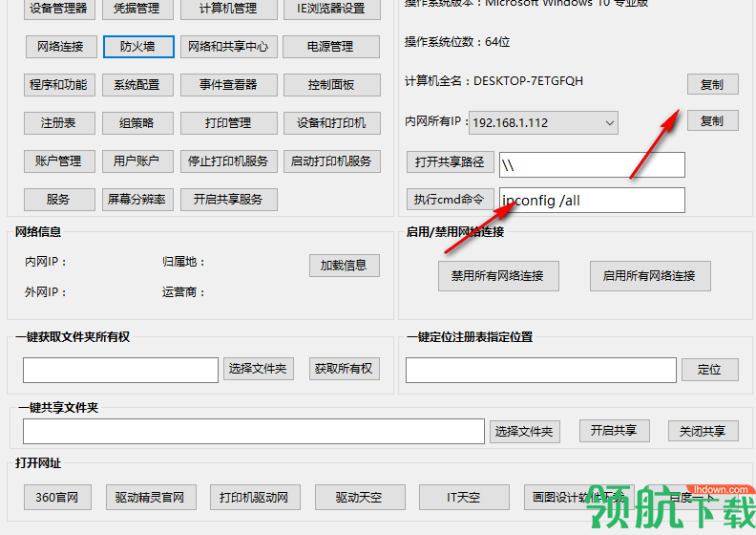756x535 pixels.
Task: Click 禁用所有网络连接
Action: coord(498,276)
